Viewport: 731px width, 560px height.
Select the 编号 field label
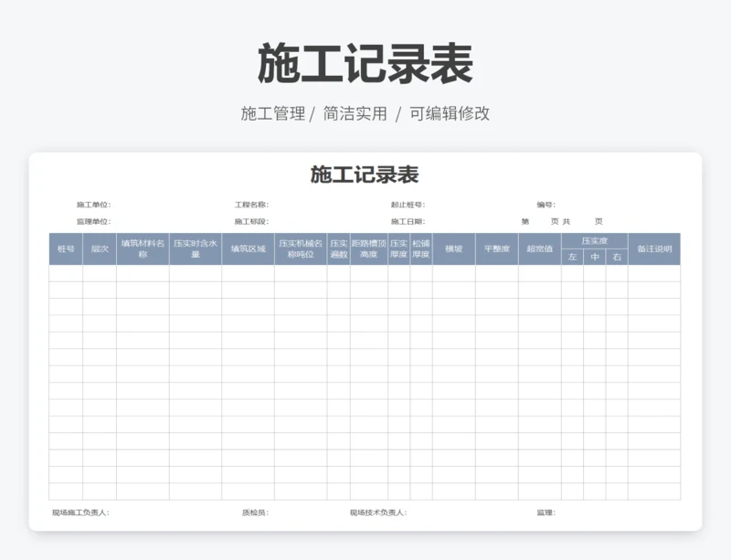click(x=546, y=205)
